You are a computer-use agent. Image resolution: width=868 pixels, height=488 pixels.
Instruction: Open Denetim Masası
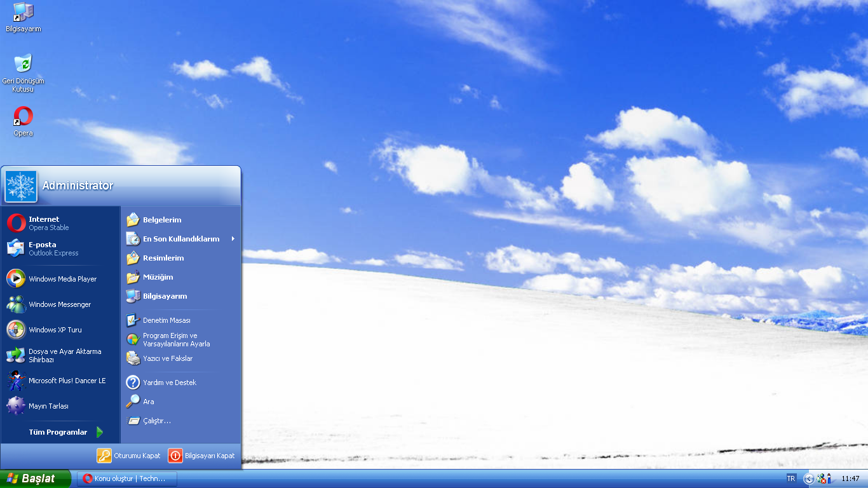coord(180,320)
